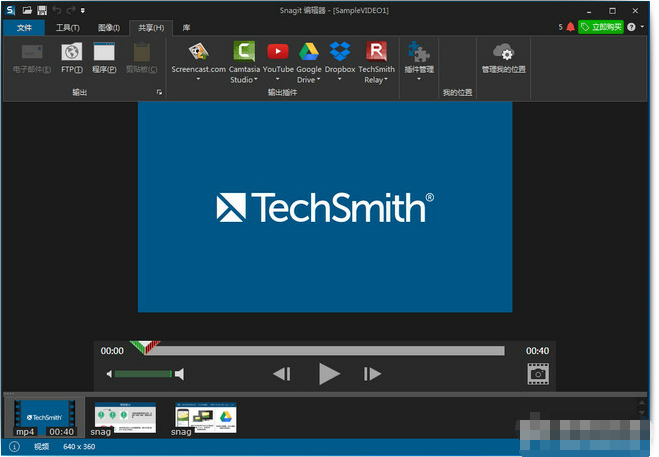Click the small speaker icon to lower volume

coord(109,374)
